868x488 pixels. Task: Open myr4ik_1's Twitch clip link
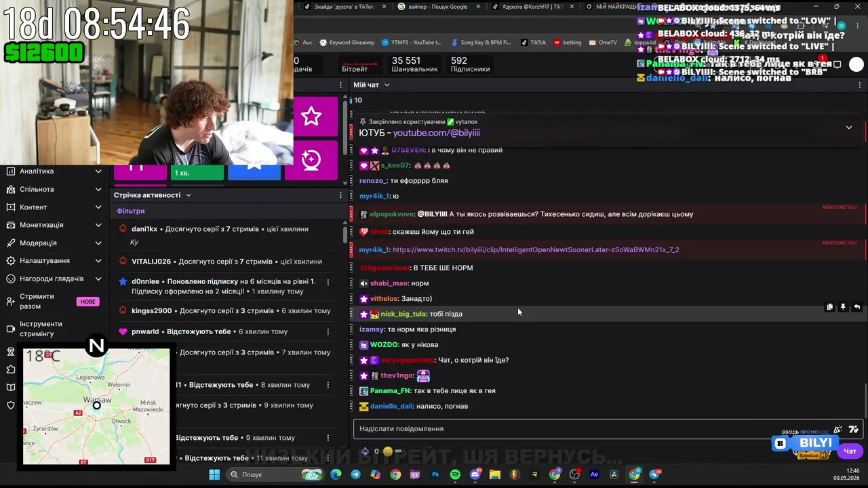coord(536,249)
